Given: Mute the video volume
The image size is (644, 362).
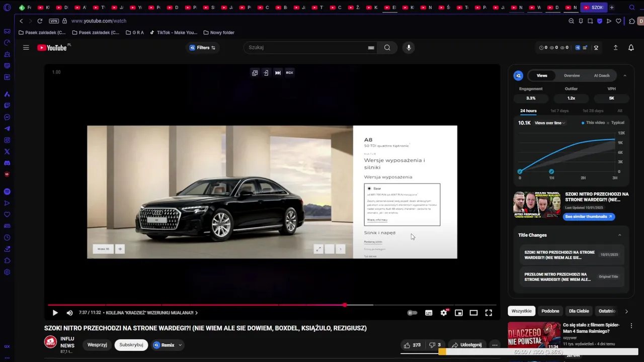Looking at the screenshot, I should 69,313.
